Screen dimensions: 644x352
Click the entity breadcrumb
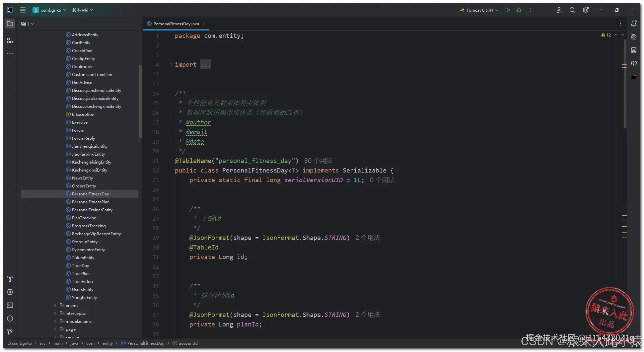tap(107, 343)
